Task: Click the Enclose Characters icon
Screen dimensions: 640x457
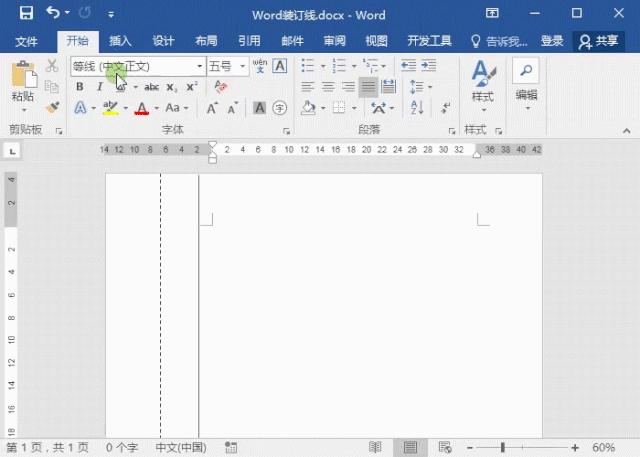Action: tap(280, 108)
